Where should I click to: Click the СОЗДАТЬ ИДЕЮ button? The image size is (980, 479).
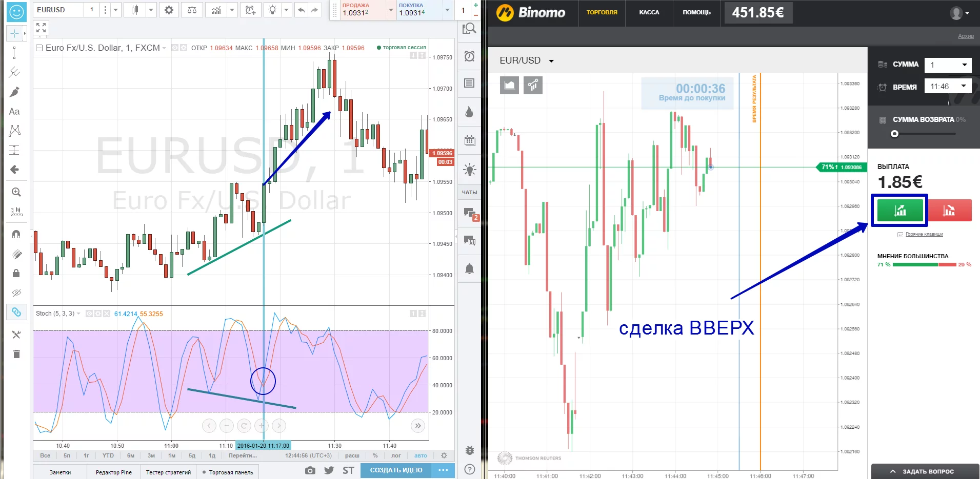[396, 470]
